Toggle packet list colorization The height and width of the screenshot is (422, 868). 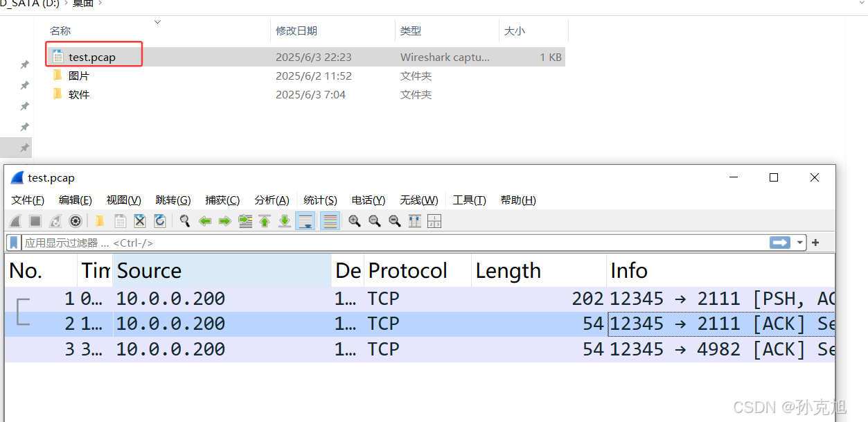click(x=330, y=221)
